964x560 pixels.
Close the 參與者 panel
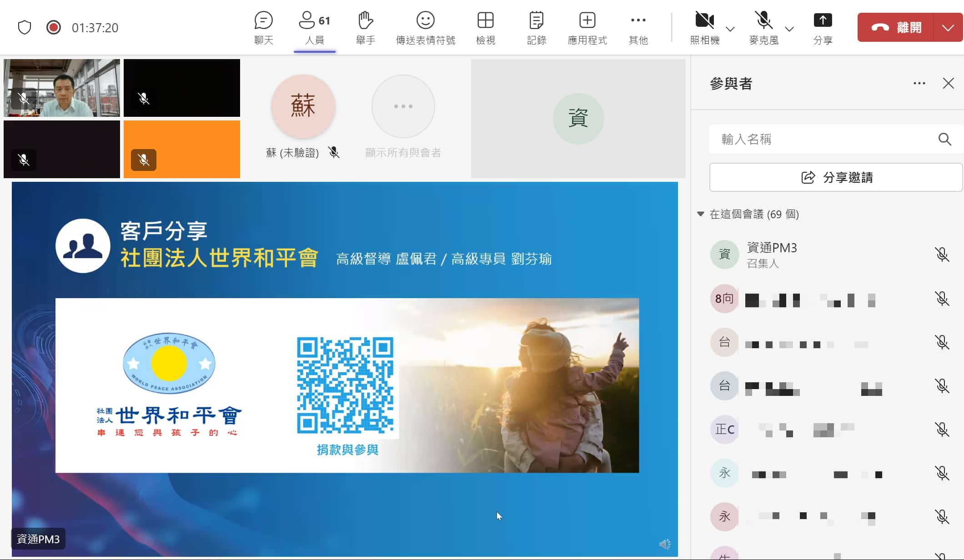(x=948, y=83)
